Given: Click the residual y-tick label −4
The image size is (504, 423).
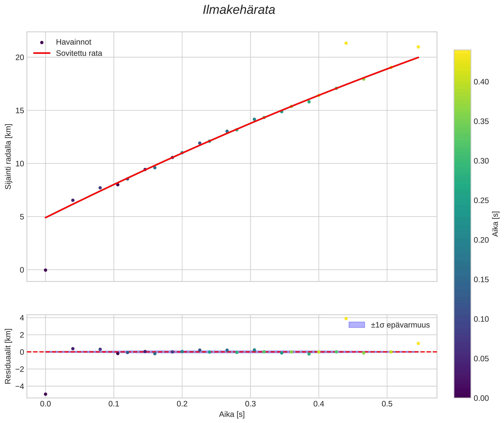Looking at the screenshot, I should click(x=20, y=386).
